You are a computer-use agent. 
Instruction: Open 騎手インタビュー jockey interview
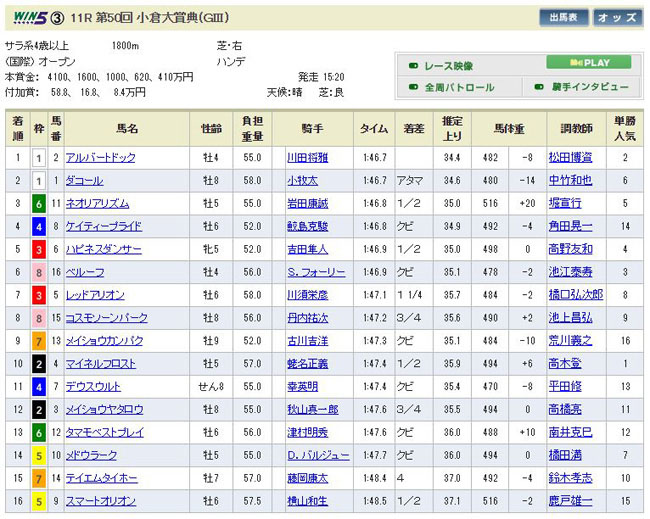coord(589,87)
